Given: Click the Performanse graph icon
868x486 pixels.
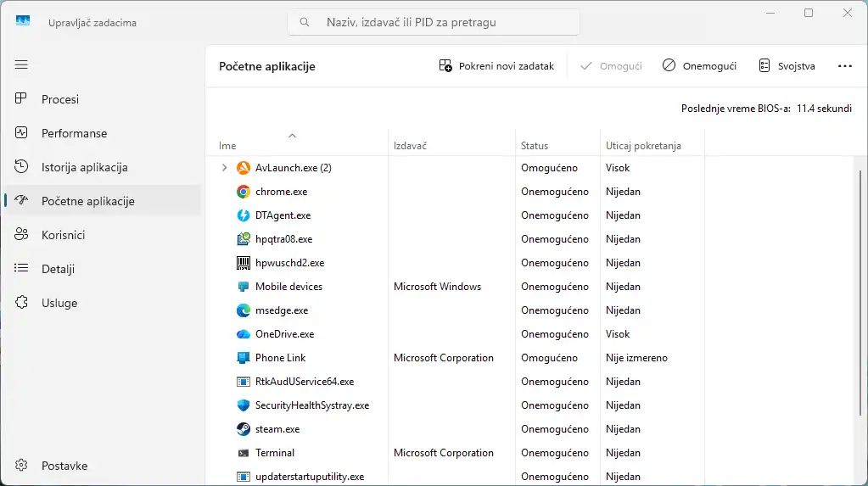Looking at the screenshot, I should [21, 133].
